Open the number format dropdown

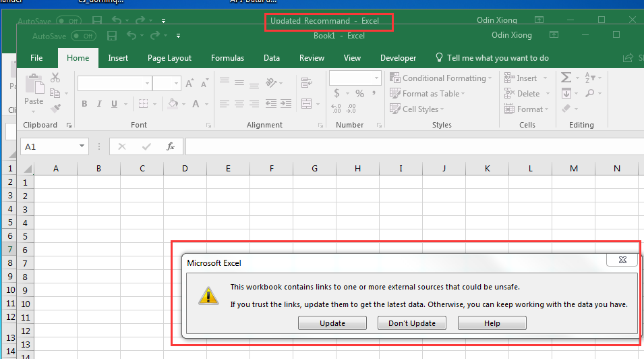coord(376,78)
